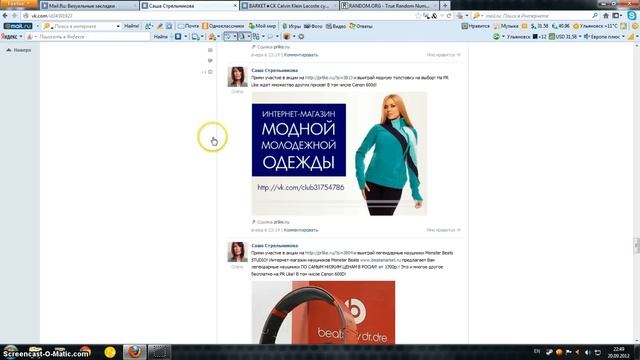Open Почта from the Mail.ru toolbar

188,26
